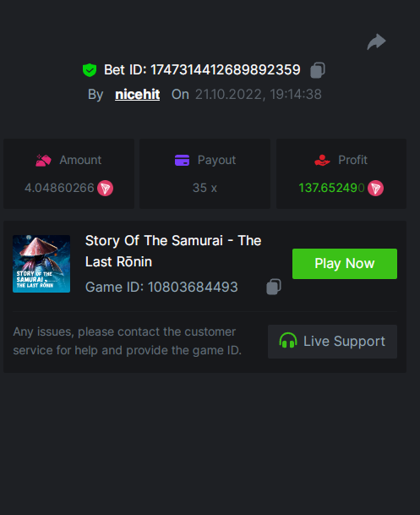Click the TRON coin icon beside Profit
This screenshot has height=515, width=420.
[x=375, y=189]
